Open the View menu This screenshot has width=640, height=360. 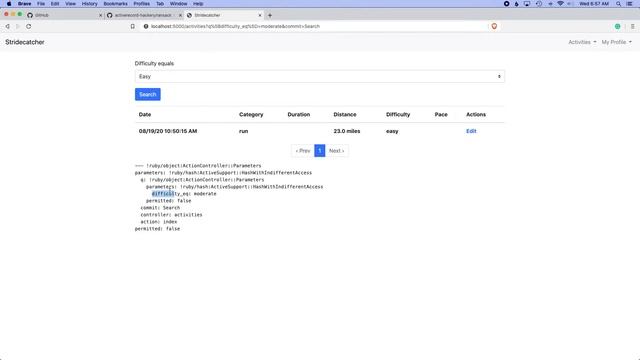tap(70, 4)
